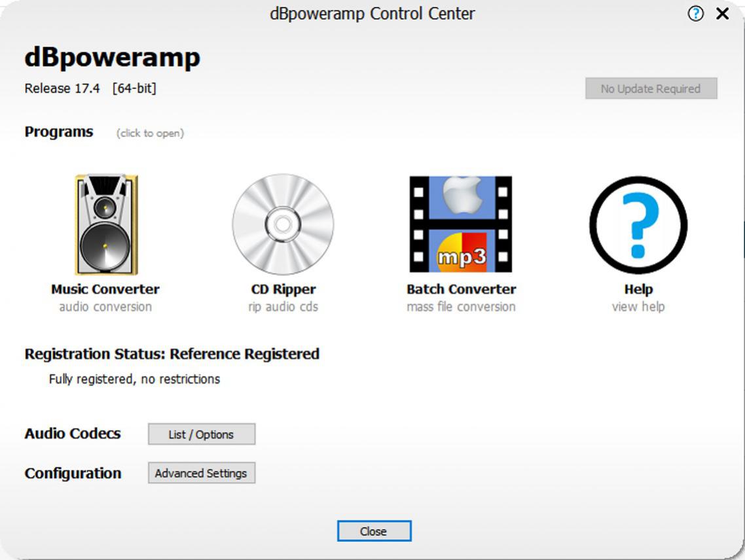Click the 'rip audio cds' subtitle text
Screen dimensions: 745x560
283,307
